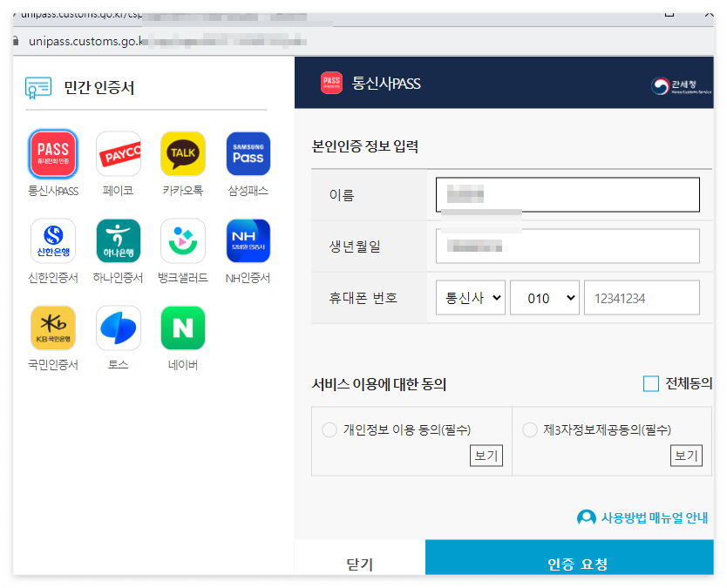Click the user icon beside 사용방법 매뉴얼 안내

click(586, 517)
